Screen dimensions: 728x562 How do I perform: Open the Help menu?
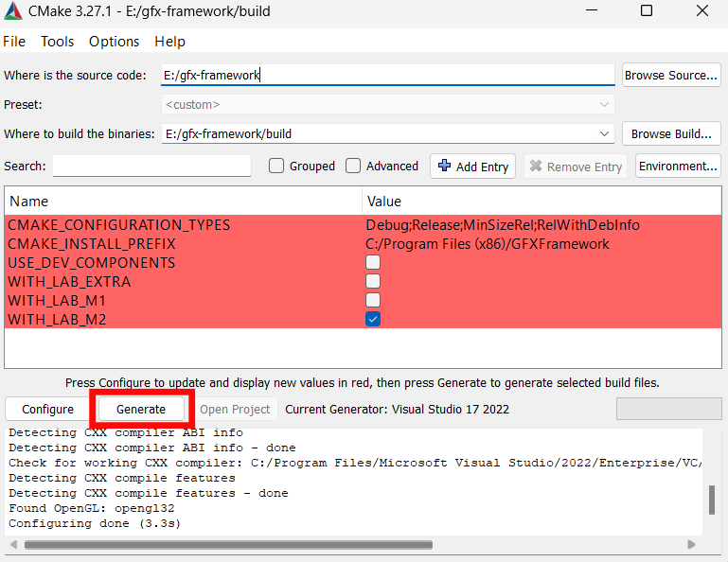pyautogui.click(x=169, y=42)
